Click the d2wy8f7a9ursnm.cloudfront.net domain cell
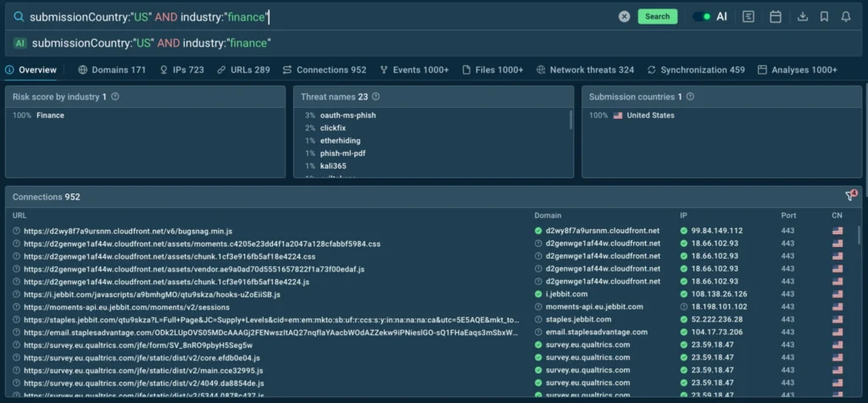Image resolution: width=868 pixels, height=403 pixels. (603, 231)
